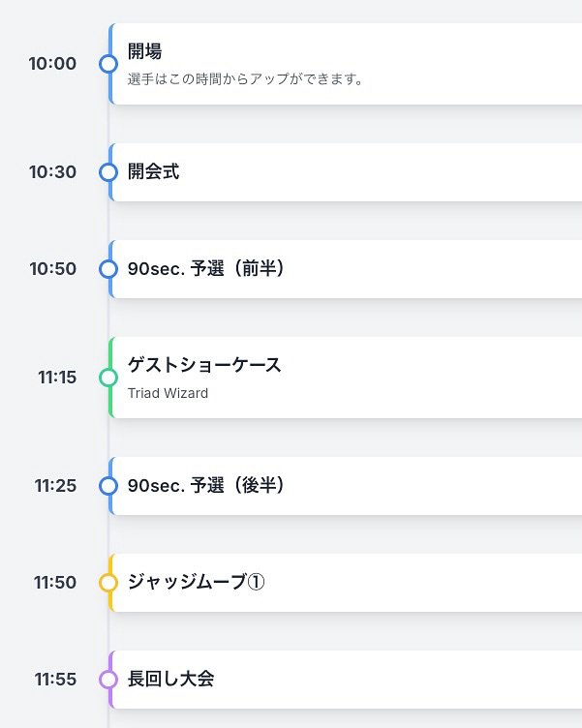Select the 10:50 blue timeline marker
Image resolution: width=582 pixels, height=728 pixels.
108,269
